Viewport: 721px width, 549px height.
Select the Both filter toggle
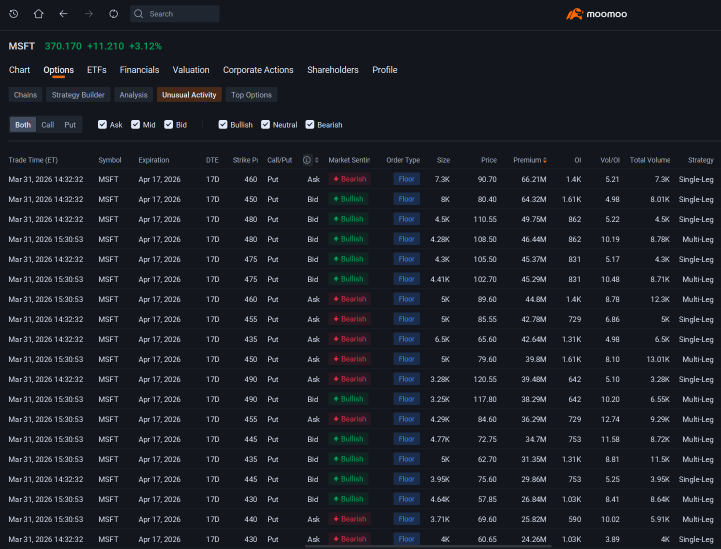point(23,125)
